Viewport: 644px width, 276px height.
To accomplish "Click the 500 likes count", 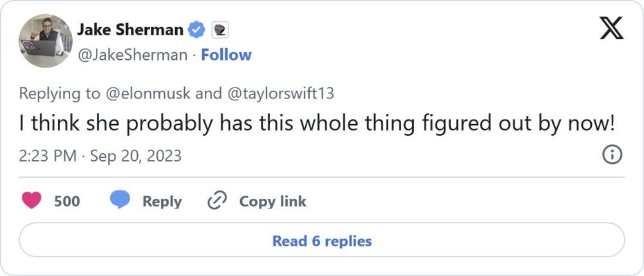I will (x=67, y=201).
